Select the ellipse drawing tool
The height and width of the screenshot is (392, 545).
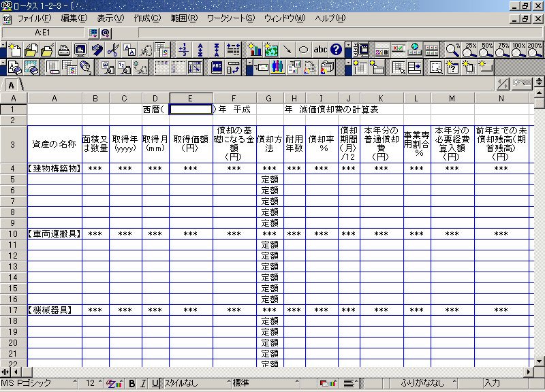[x=304, y=50]
